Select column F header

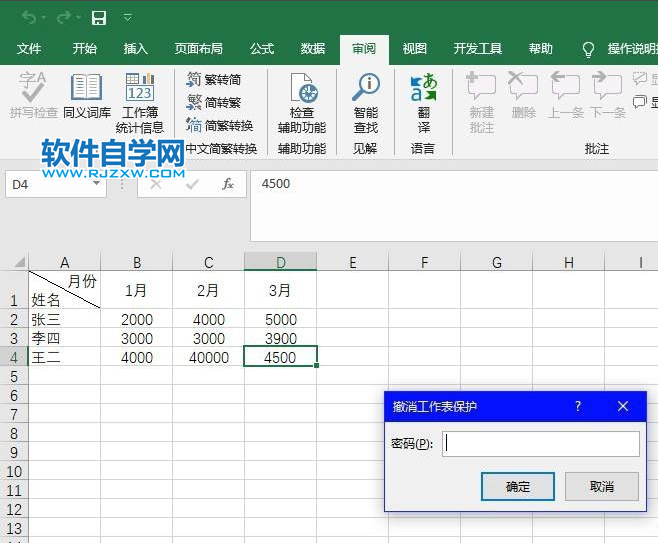(x=425, y=262)
